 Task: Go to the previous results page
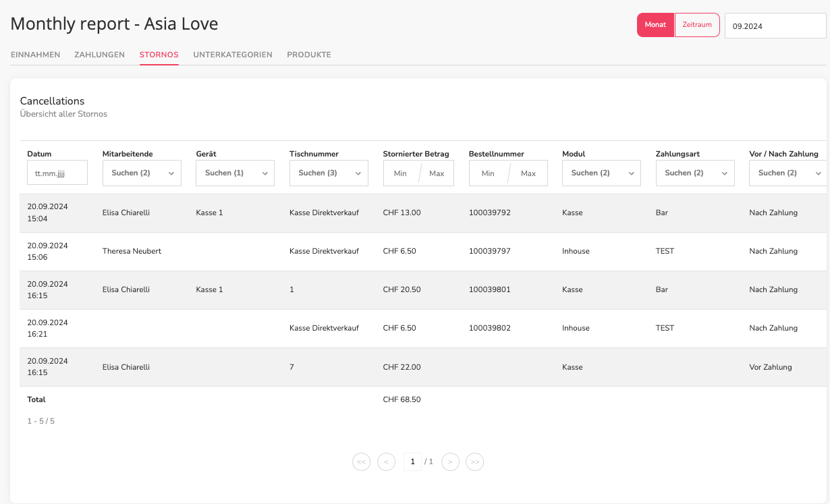click(x=386, y=461)
